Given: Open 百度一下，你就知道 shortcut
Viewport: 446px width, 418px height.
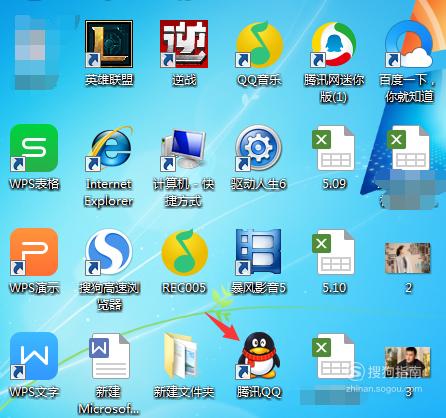Looking at the screenshot, I should 409,44.
